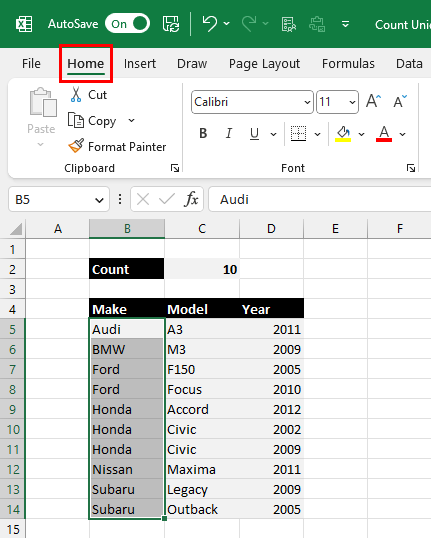
Task: Open the font size dropdown
Action: coord(352,102)
